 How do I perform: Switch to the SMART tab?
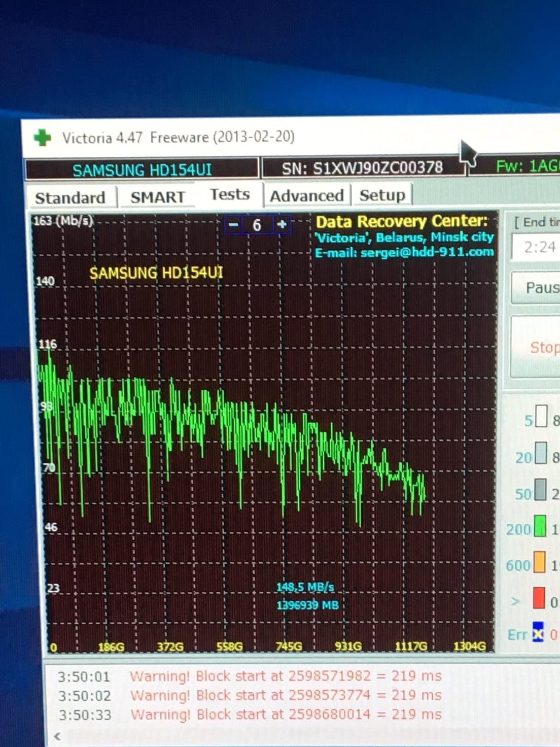158,197
